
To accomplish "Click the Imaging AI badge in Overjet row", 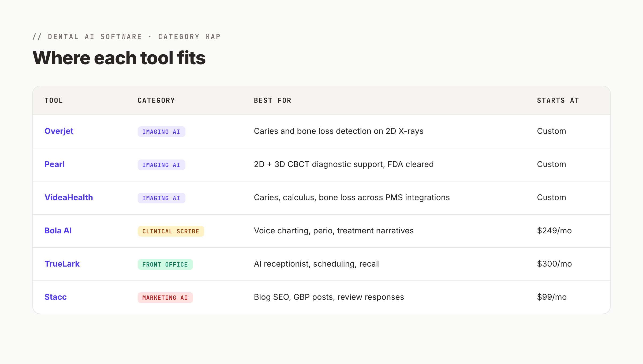I will 161,132.
